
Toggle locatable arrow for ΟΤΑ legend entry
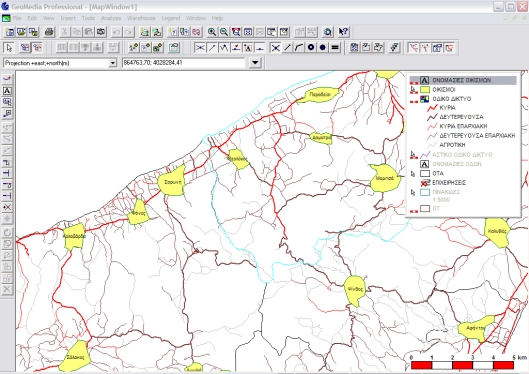click(x=414, y=174)
